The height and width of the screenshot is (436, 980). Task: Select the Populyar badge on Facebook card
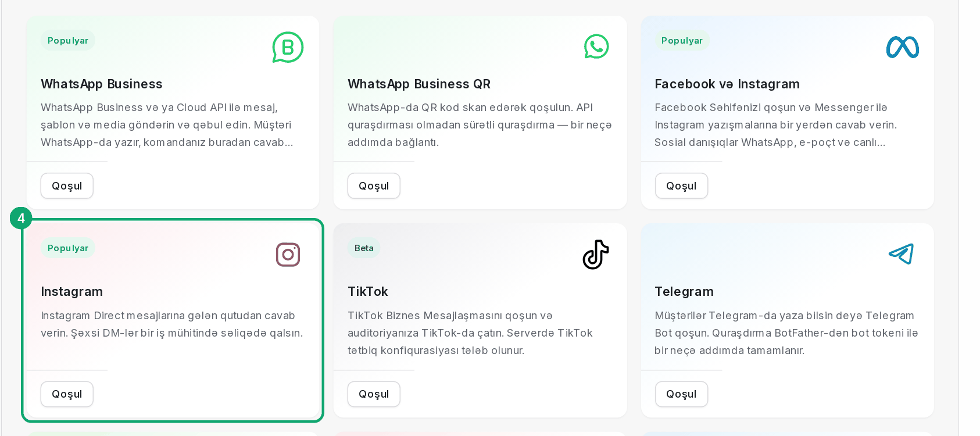click(x=682, y=40)
